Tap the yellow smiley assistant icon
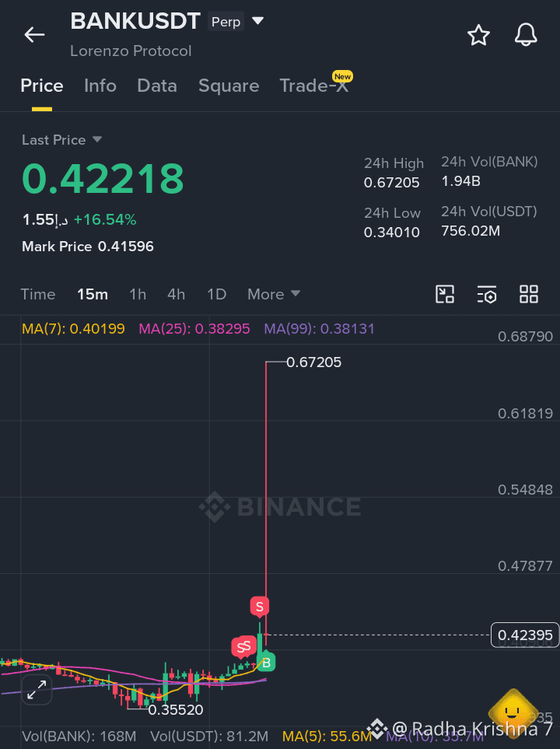 coord(513,712)
